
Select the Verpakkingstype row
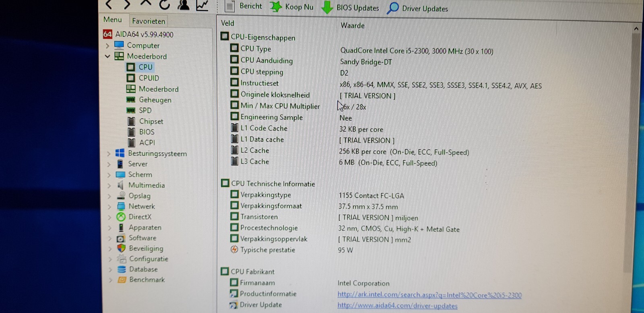point(317,195)
